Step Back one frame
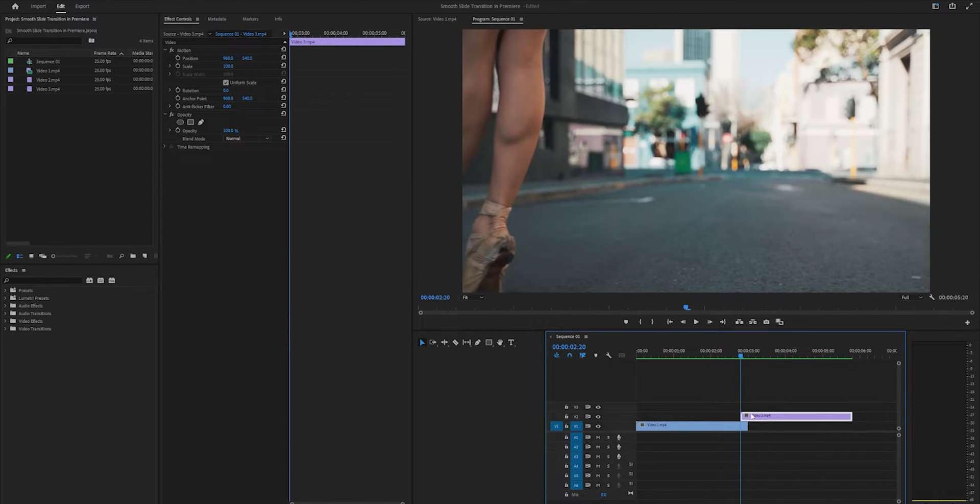The image size is (980, 504). click(683, 322)
